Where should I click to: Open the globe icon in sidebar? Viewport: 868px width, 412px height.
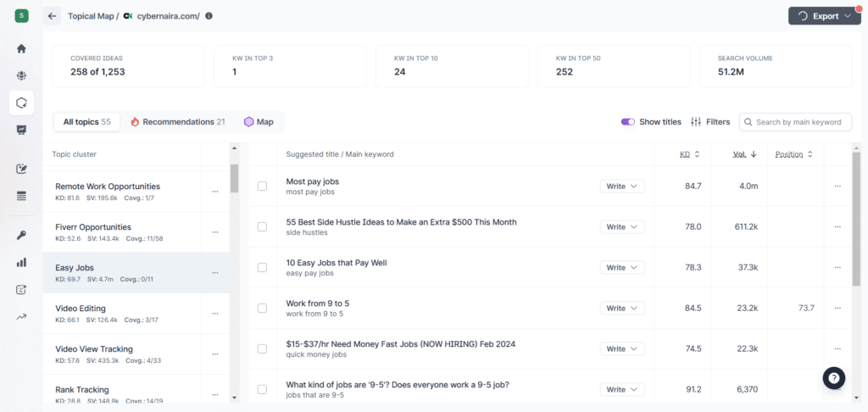point(21,75)
